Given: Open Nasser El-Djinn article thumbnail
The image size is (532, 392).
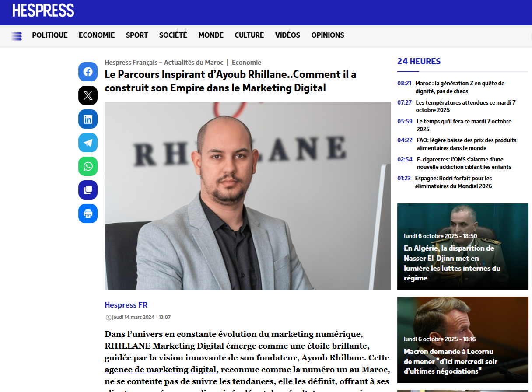Looking at the screenshot, I should point(462,246).
